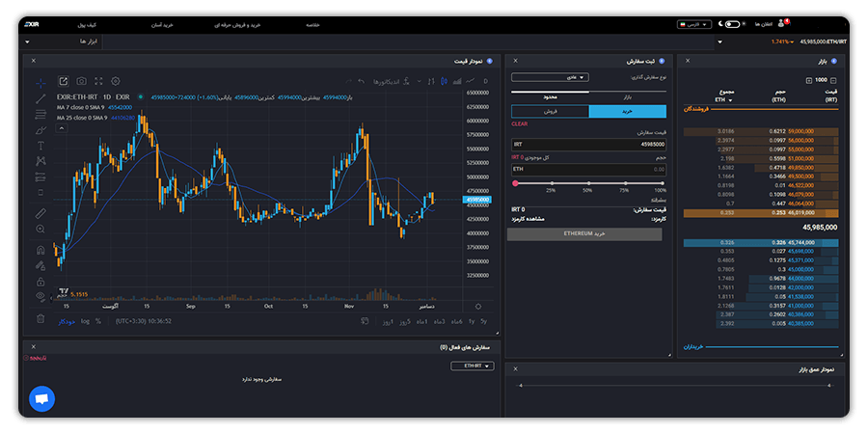Image resolution: width=868 pixels, height=434 pixels.
Task: Enable auto (خودکار) scale
Action: tap(67, 321)
